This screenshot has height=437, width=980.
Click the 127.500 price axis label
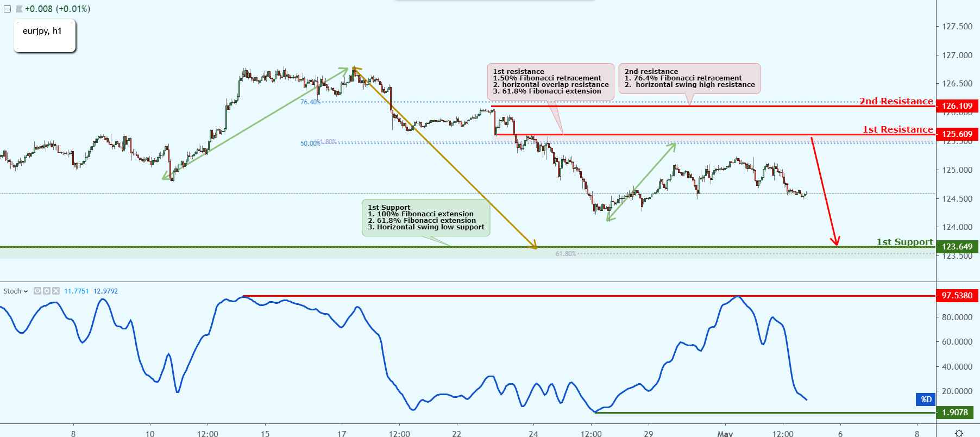(x=957, y=27)
